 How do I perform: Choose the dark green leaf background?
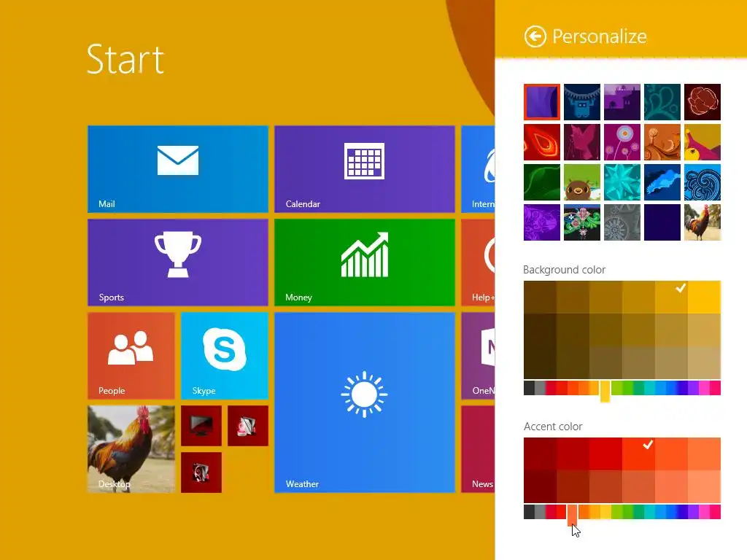pos(542,182)
